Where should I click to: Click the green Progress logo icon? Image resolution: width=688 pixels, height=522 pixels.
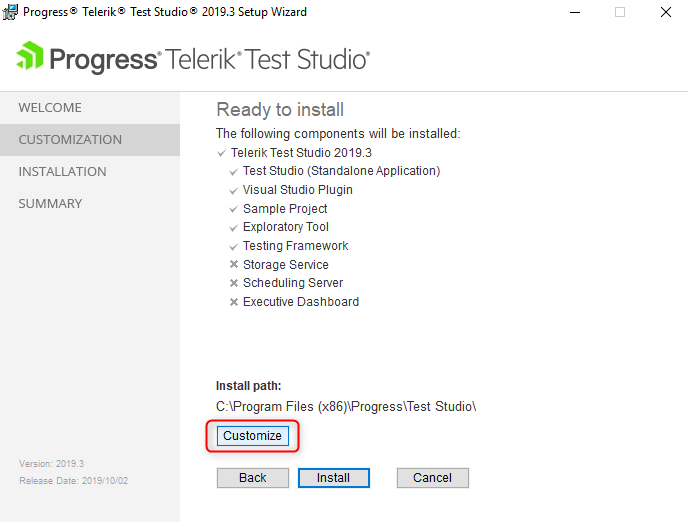click(x=30, y=55)
